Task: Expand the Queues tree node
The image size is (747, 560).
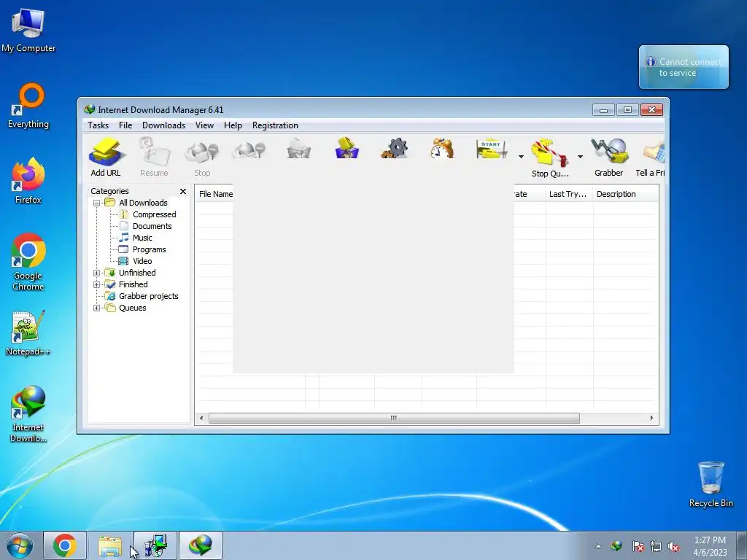Action: pyautogui.click(x=97, y=308)
